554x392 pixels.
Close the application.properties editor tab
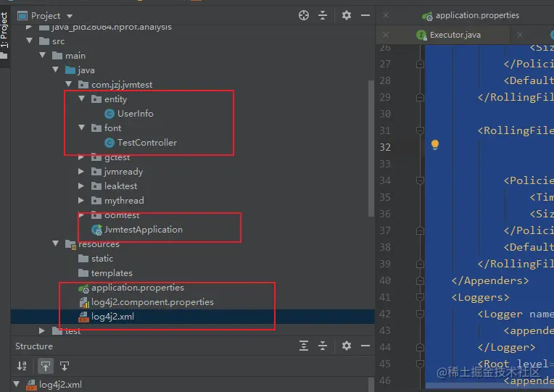pos(386,15)
